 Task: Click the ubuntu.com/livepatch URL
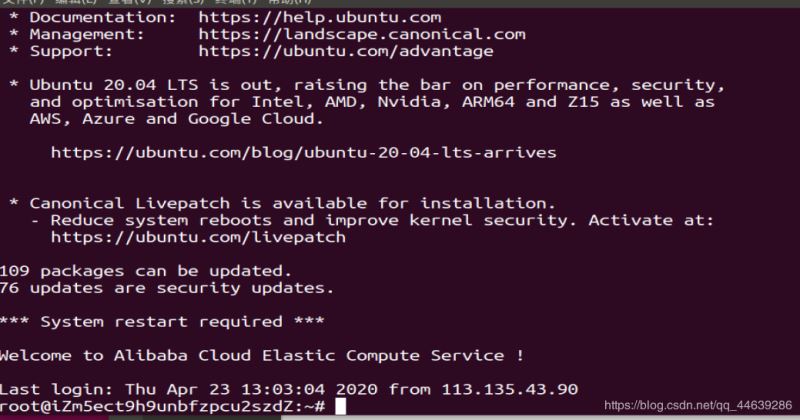coord(197,238)
